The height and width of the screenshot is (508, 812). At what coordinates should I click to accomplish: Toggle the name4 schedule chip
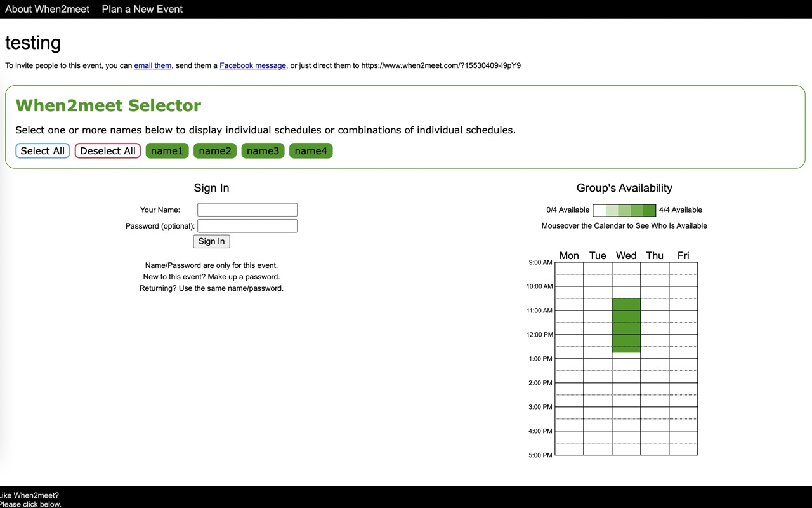pyautogui.click(x=311, y=150)
